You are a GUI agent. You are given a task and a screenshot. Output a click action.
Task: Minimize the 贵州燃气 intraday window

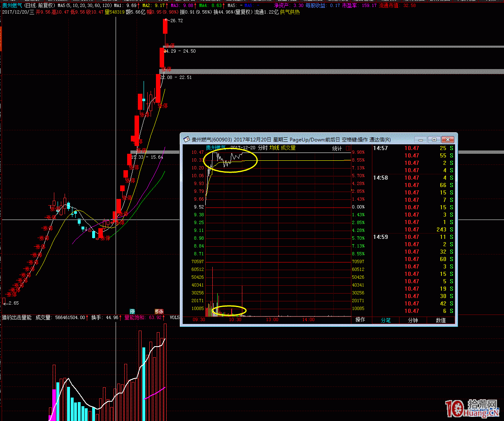click(420, 139)
